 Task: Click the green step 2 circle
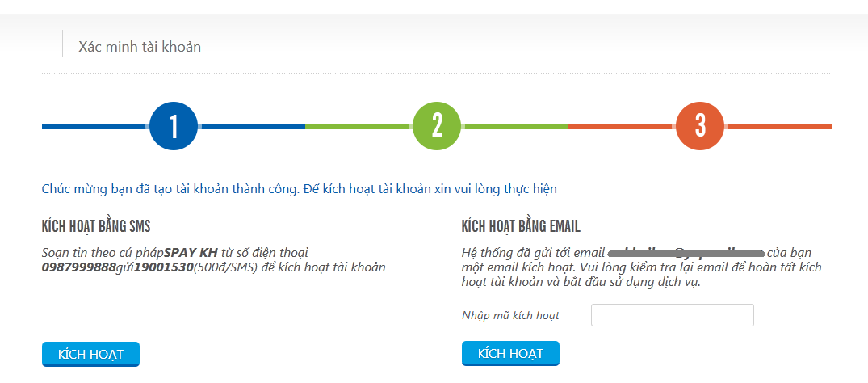click(437, 126)
